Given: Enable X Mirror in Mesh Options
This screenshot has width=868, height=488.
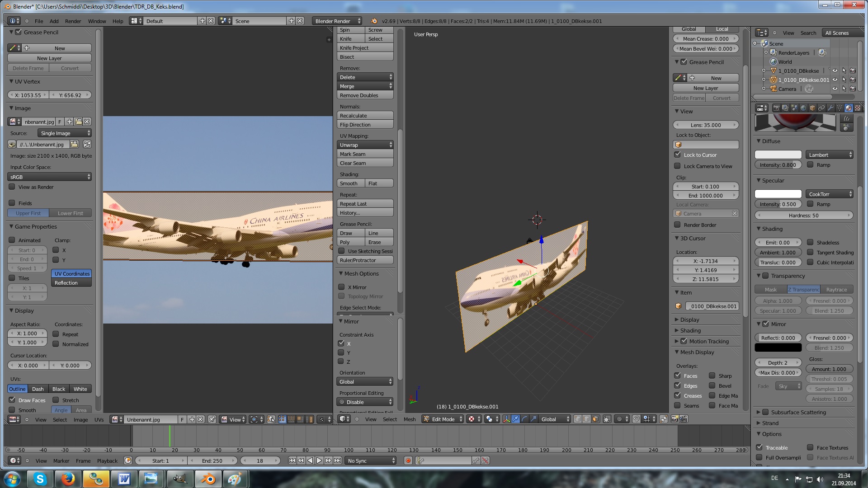Looking at the screenshot, I should 341,287.
